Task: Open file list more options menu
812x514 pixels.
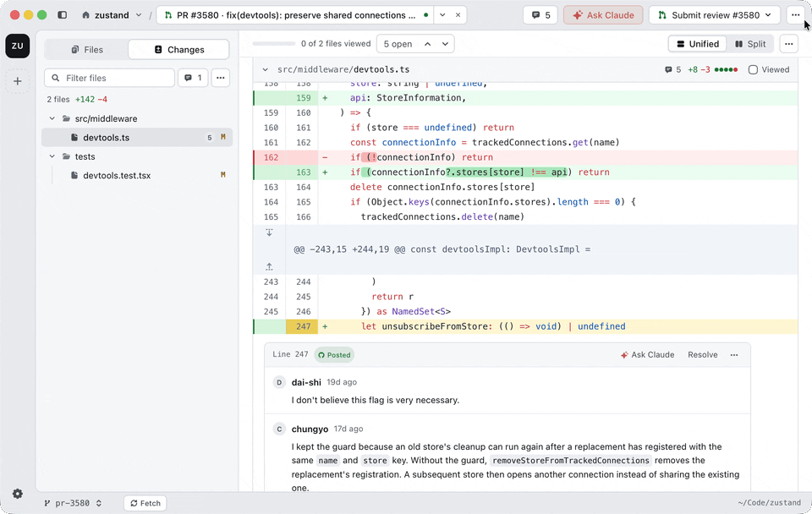Action: click(221, 78)
